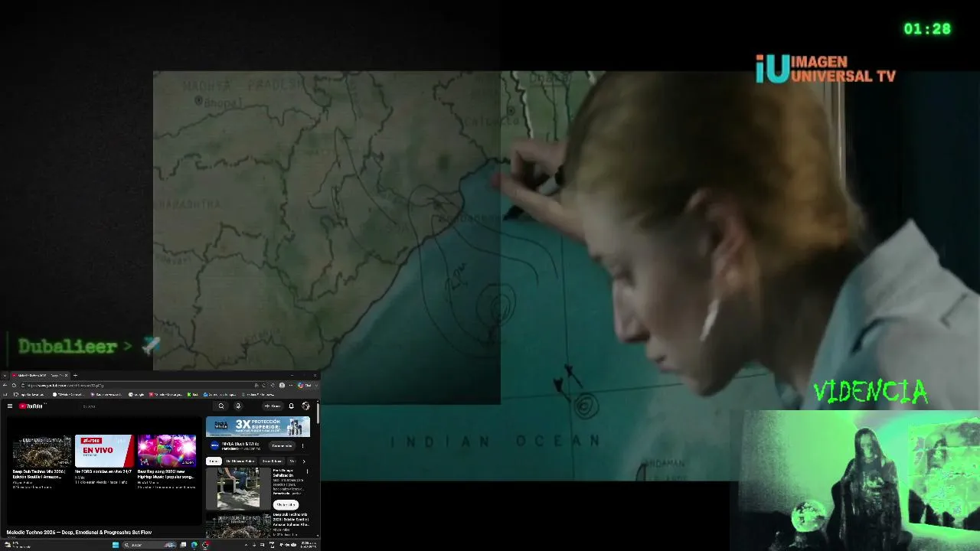
Task: Open the Copilot chat button in browser
Action: coord(305,385)
